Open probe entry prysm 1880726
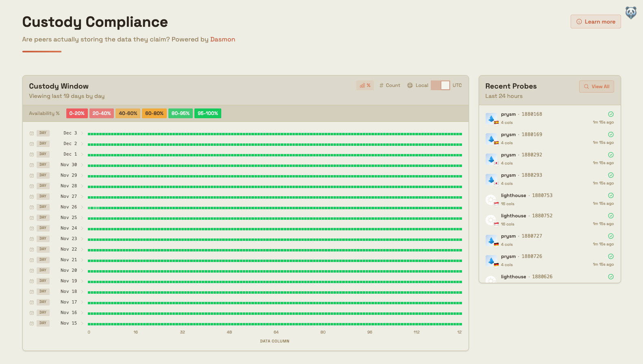The width and height of the screenshot is (643, 364). [549, 260]
